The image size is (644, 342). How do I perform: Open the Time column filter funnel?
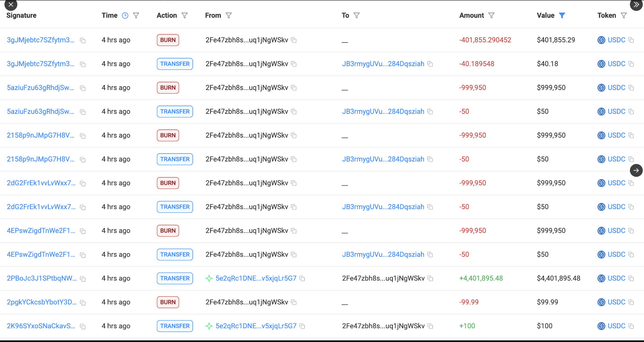coord(136,15)
